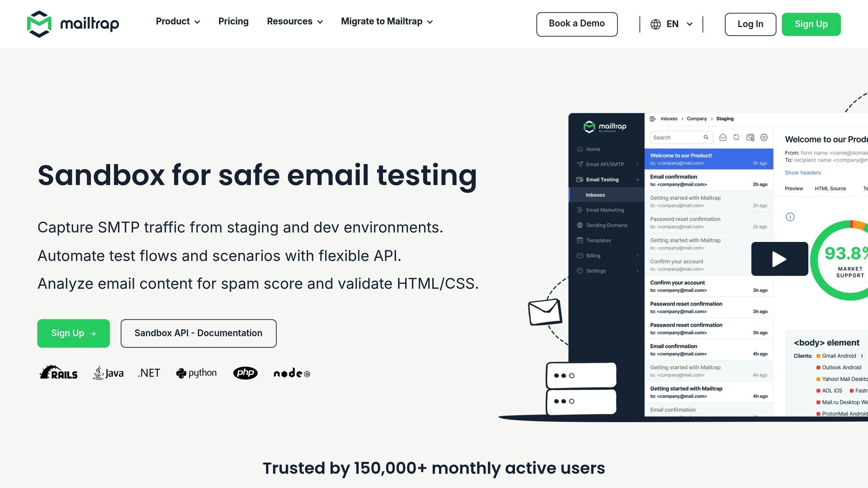Image resolution: width=868 pixels, height=488 pixels.
Task: Click the Email API/SMTP paper-plane icon
Action: [580, 164]
